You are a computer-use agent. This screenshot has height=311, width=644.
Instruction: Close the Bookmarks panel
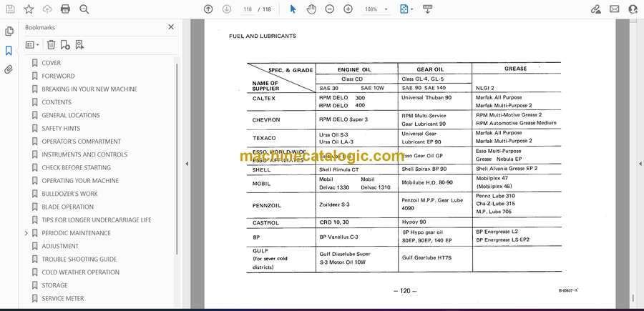171,27
